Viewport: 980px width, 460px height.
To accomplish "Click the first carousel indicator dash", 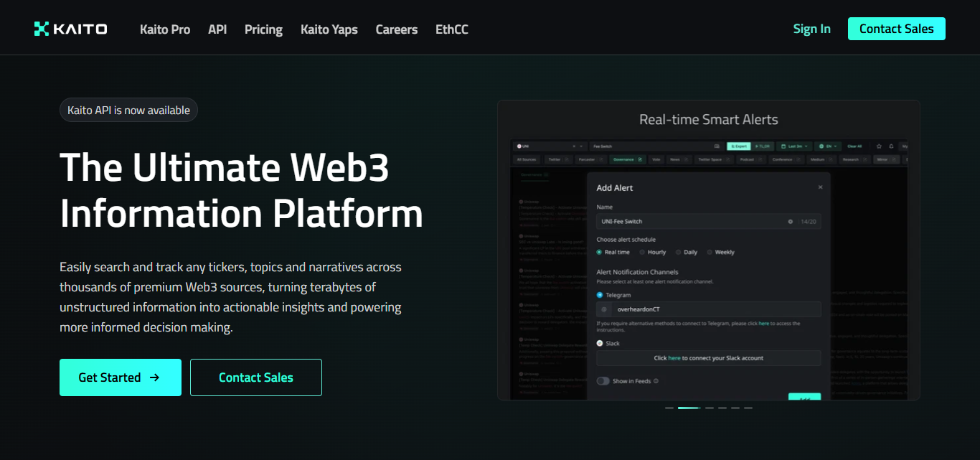I will pyautogui.click(x=669, y=408).
